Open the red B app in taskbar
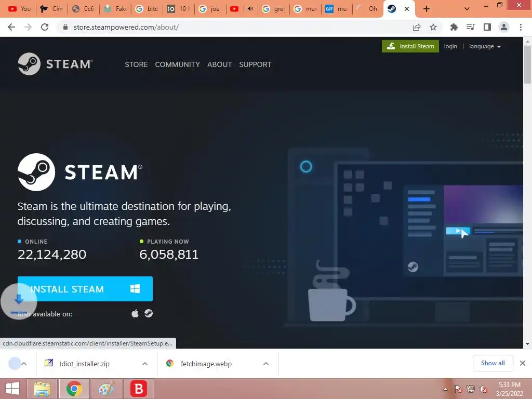Viewport: 532px width, 399px height. (139, 389)
